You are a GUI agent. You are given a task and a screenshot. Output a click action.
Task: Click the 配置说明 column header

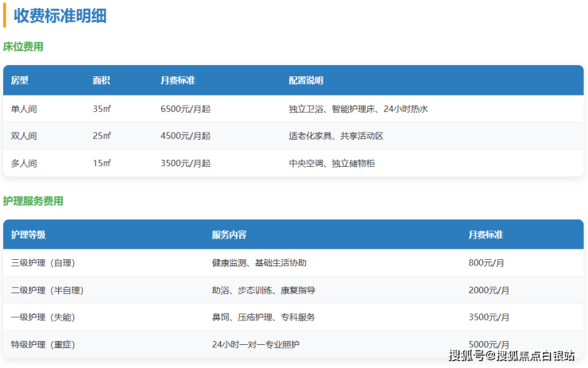(x=306, y=80)
